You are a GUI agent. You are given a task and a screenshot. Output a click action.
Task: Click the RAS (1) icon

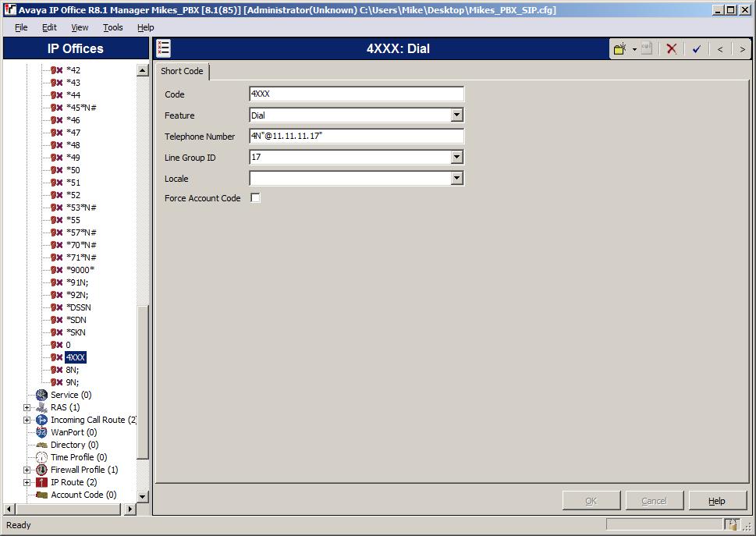(x=42, y=408)
